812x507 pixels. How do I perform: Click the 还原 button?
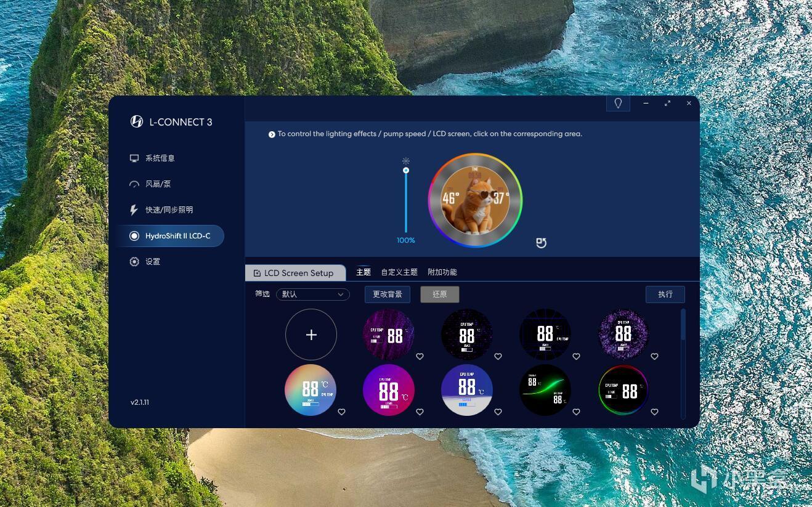pyautogui.click(x=440, y=294)
